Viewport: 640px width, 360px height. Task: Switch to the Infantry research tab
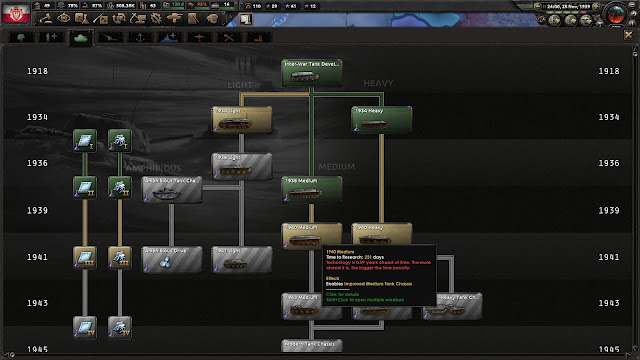tap(21, 38)
